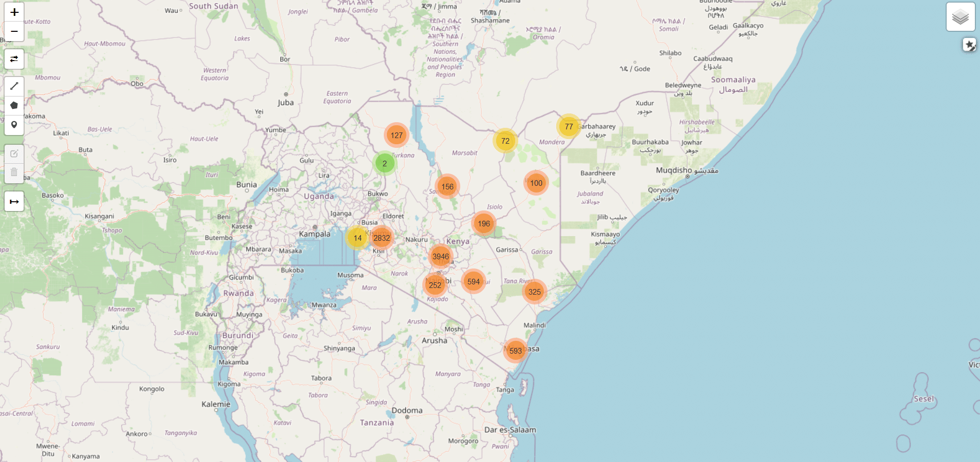980x462 pixels.
Task: Click the fit-to-bounds arrow icon
Action: (x=14, y=201)
